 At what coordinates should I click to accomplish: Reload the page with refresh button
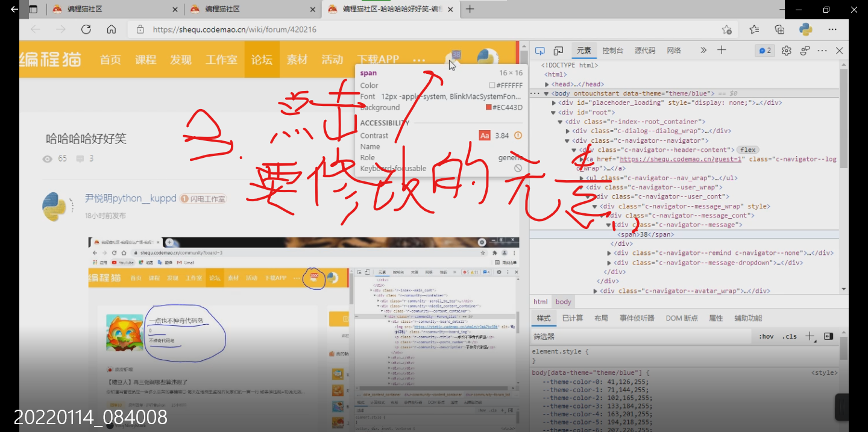coord(86,29)
